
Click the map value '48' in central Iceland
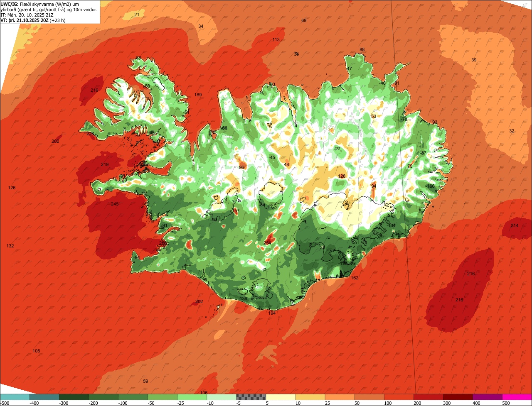coord(286,165)
